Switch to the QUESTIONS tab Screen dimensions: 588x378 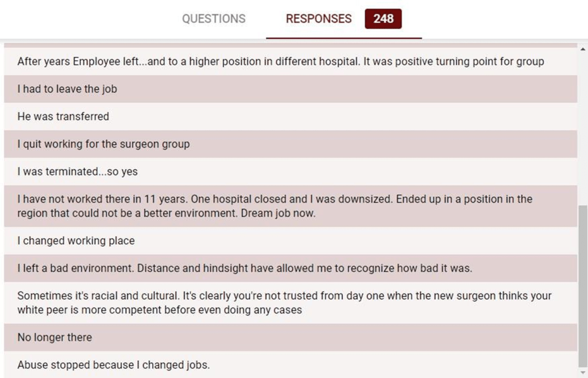214,19
